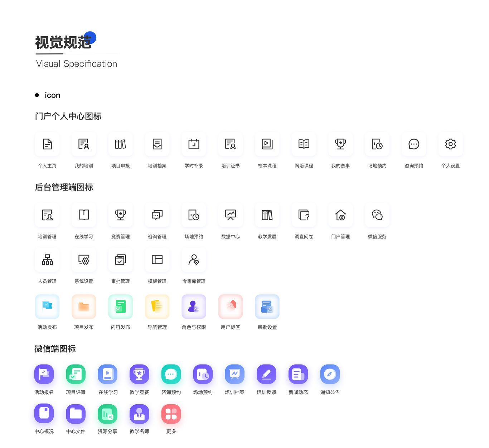Select the 校本课程 play icon

[267, 144]
